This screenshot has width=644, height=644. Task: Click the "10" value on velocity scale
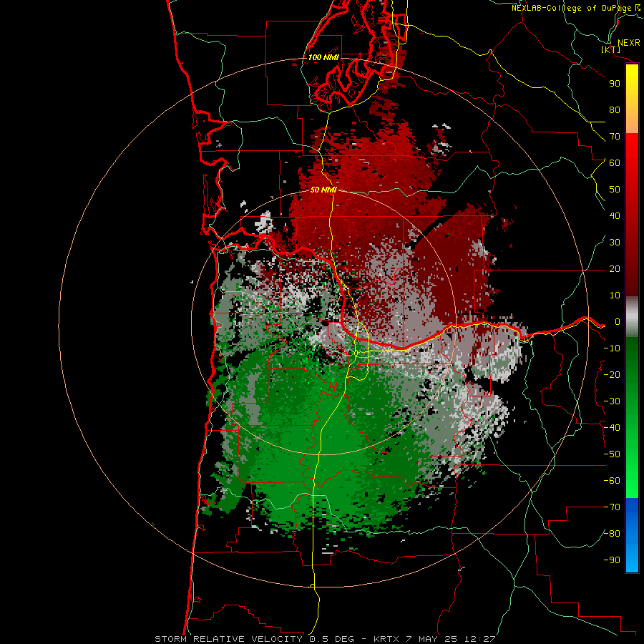[x=615, y=296]
